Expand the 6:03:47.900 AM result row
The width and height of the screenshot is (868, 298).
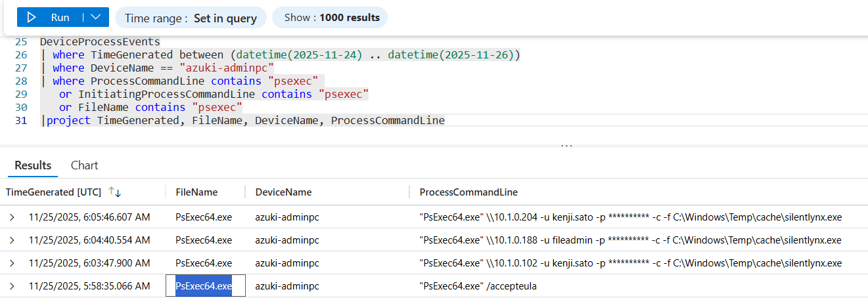coord(12,263)
